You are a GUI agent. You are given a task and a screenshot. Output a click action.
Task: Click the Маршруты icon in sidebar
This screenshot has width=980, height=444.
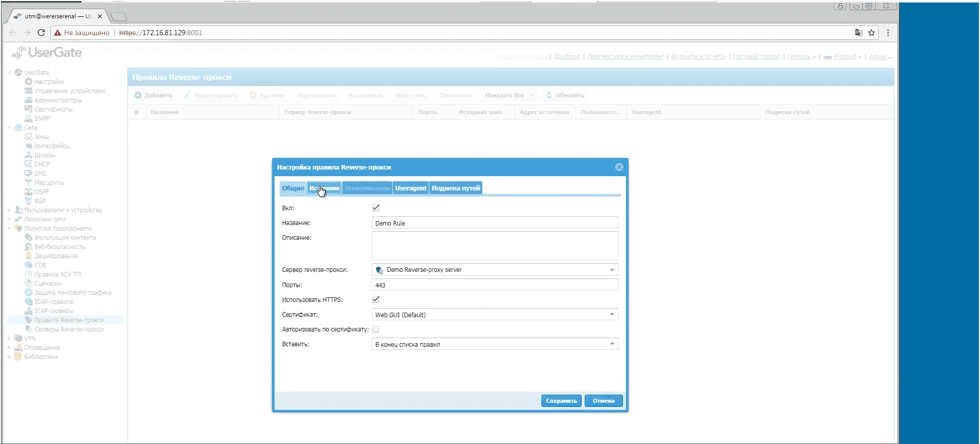[29, 182]
